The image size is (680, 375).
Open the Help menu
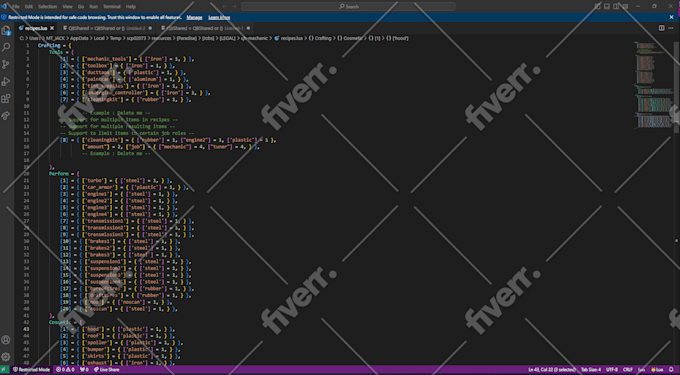click(x=131, y=7)
